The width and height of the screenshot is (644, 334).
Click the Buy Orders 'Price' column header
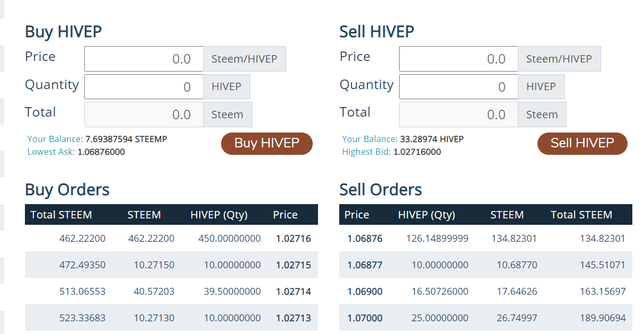[x=285, y=215]
